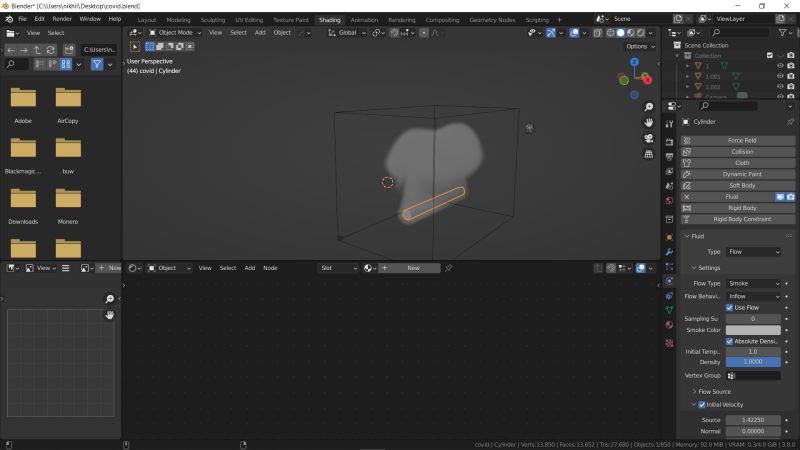
Task: Toggle X-ray view in viewport header
Action: [x=597, y=33]
